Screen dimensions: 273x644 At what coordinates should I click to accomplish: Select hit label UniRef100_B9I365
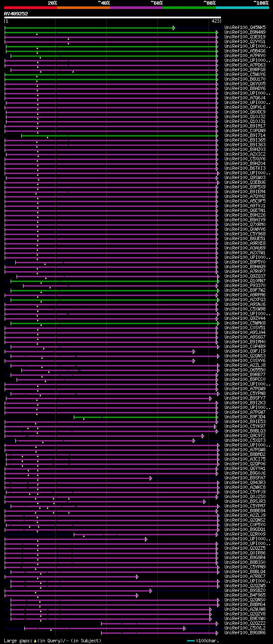pyautogui.click(x=245, y=140)
